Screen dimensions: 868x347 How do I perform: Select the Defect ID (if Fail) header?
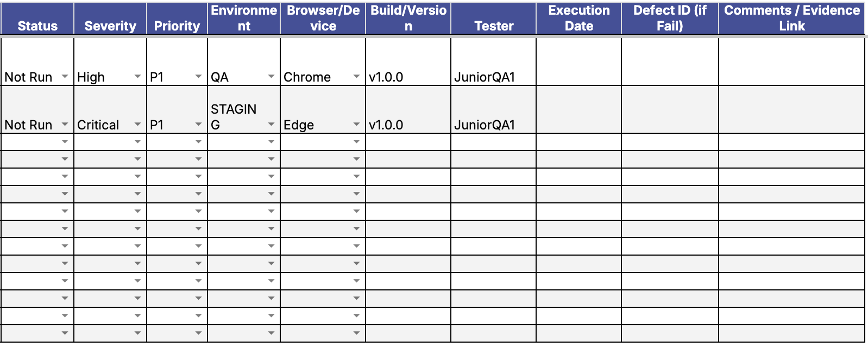670,18
